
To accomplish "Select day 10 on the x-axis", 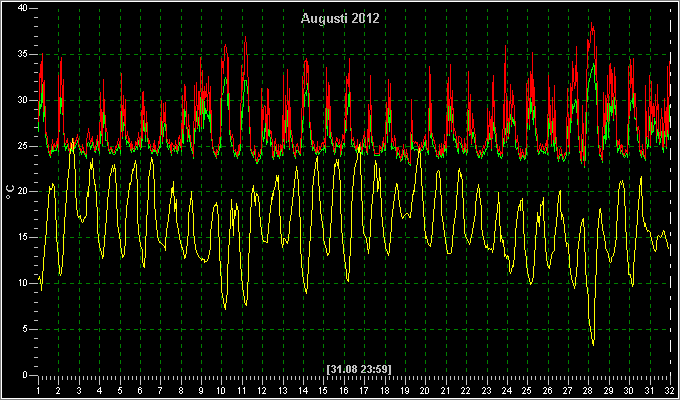I will (x=221, y=390).
